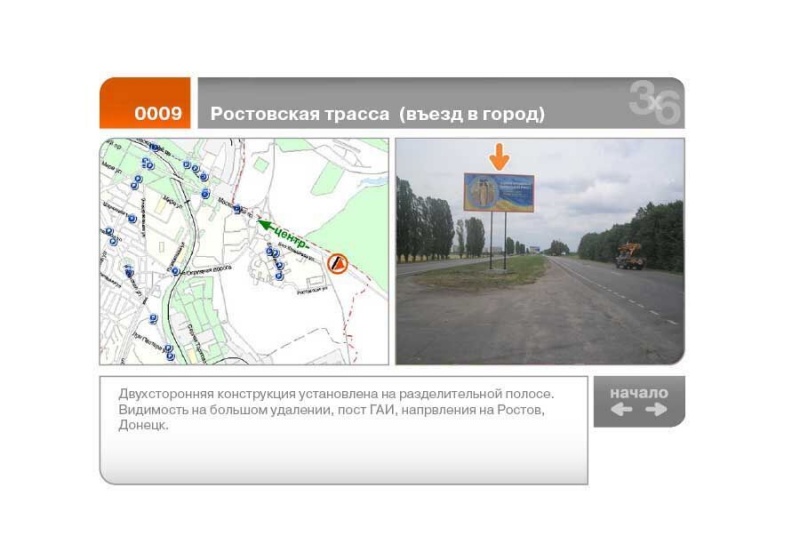
Task: Click the начало button label
Action: tap(639, 392)
